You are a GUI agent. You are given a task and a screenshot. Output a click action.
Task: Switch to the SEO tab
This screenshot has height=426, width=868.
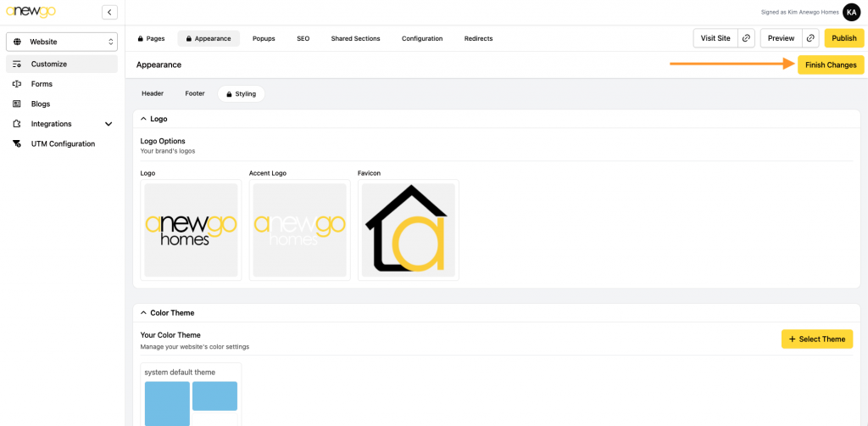303,38
